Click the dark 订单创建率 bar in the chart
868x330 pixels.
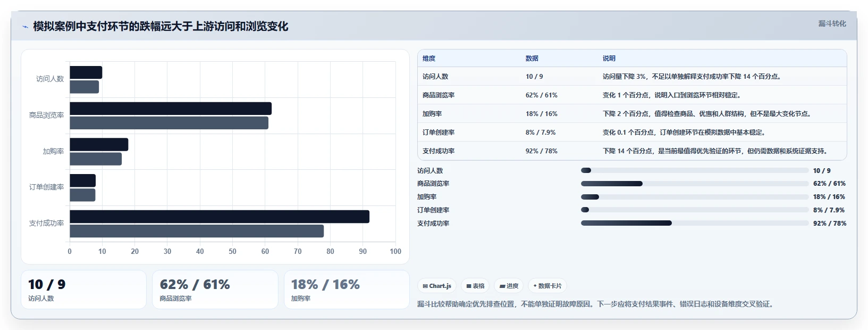82,180
